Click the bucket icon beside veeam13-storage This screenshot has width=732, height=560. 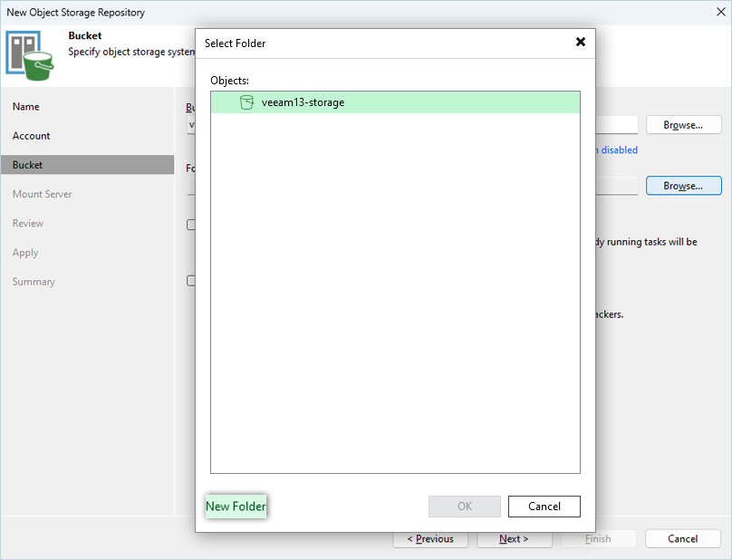(246, 102)
